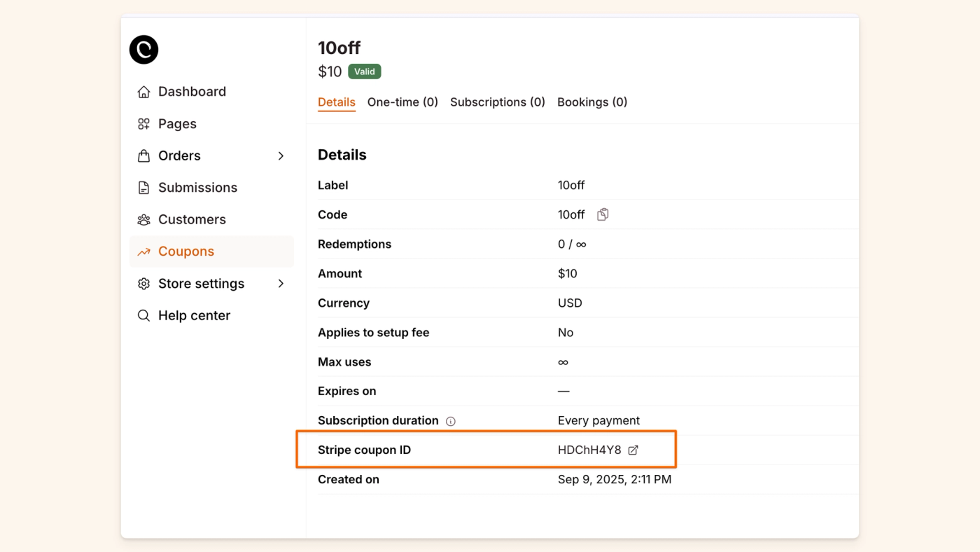Click the green Valid status badge
Viewport: 980px width, 552px height.
(x=364, y=71)
